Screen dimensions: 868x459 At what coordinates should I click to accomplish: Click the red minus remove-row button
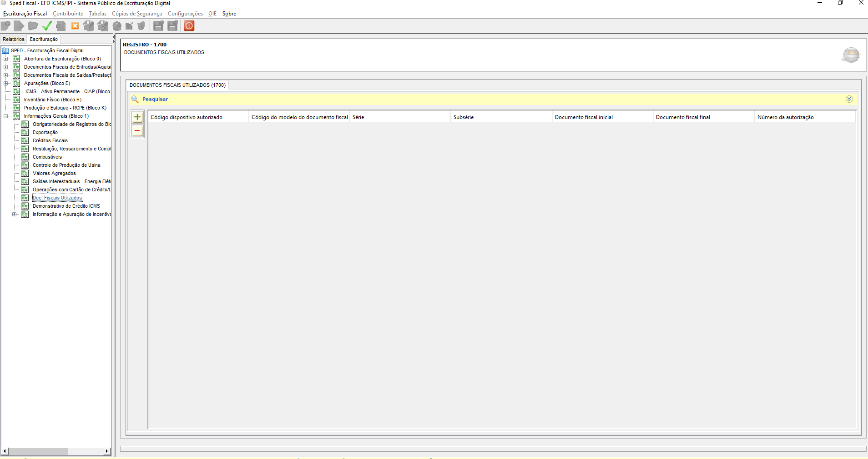coord(137,131)
